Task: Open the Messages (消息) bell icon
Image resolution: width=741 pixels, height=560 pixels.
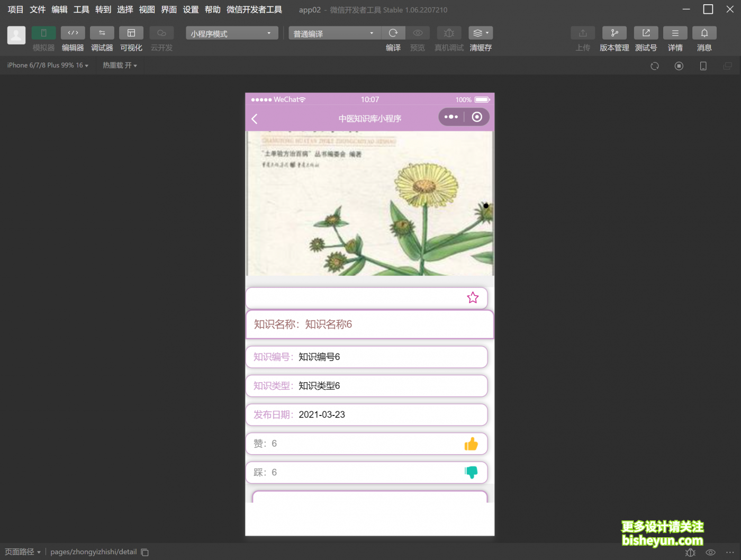Action: point(704,33)
